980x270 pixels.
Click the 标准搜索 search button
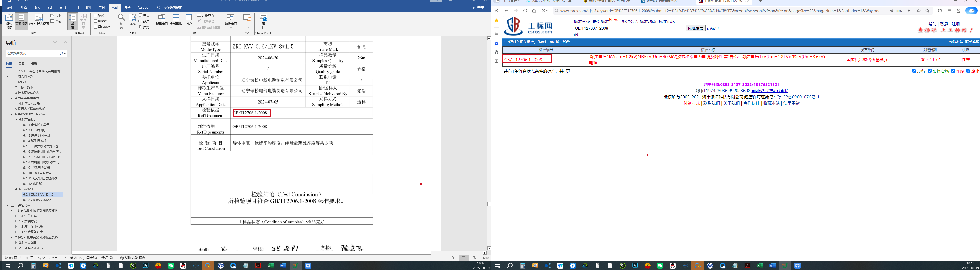pyautogui.click(x=696, y=28)
